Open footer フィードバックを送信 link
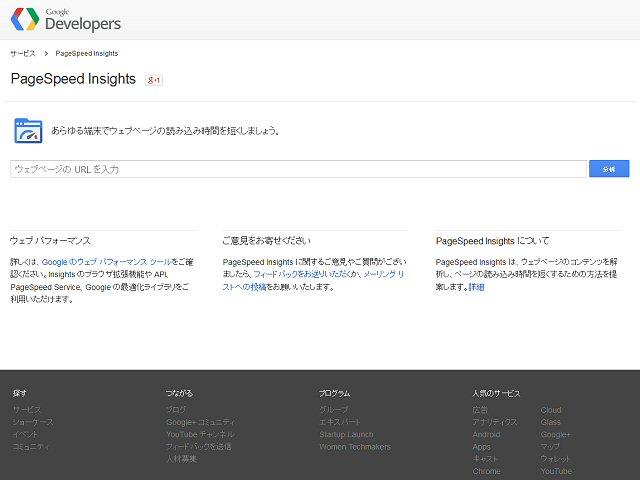 (199, 447)
